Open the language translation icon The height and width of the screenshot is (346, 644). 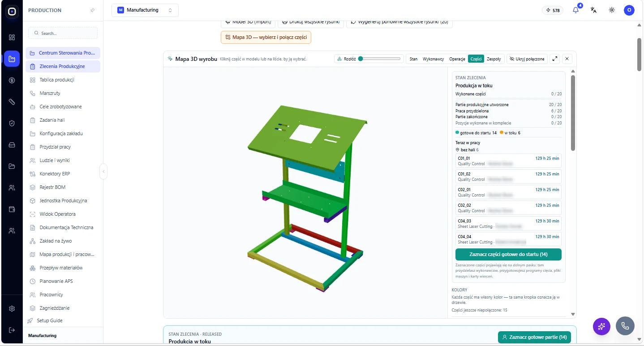point(593,10)
